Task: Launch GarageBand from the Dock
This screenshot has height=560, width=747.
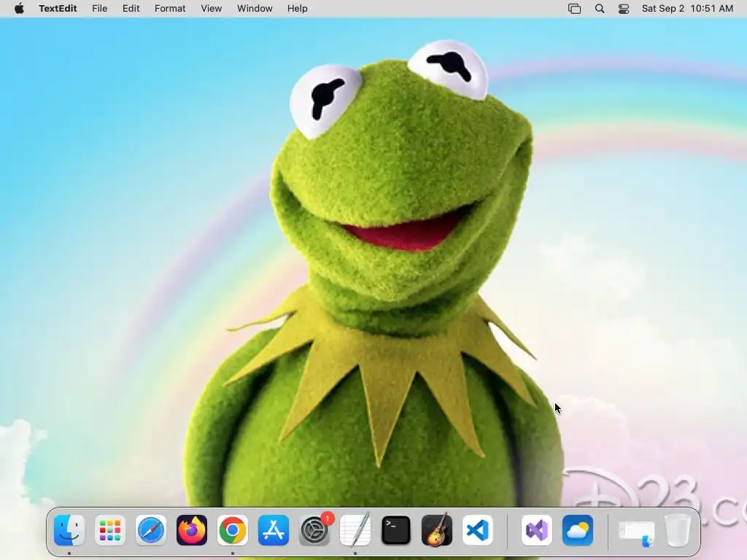Action: 437,530
